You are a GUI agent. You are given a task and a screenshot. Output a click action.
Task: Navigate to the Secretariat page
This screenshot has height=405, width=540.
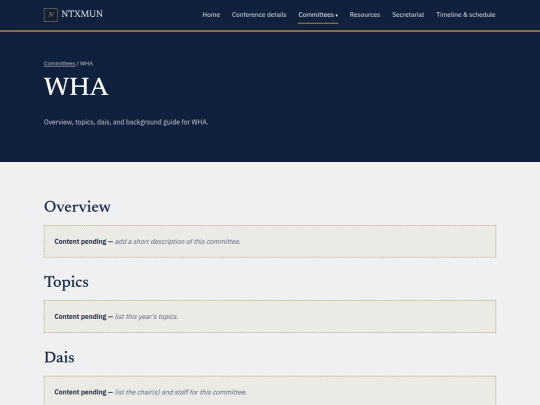coord(408,15)
